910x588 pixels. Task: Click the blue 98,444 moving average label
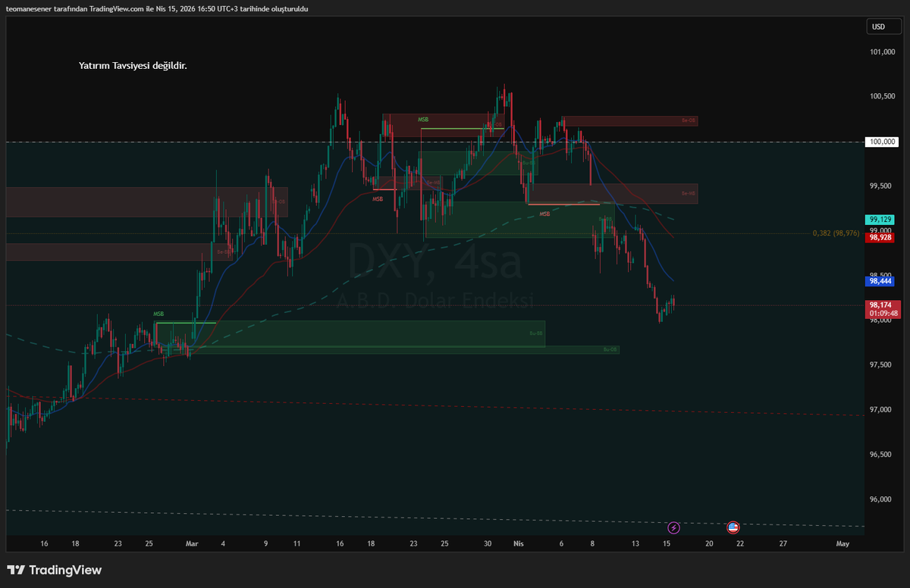pos(880,281)
